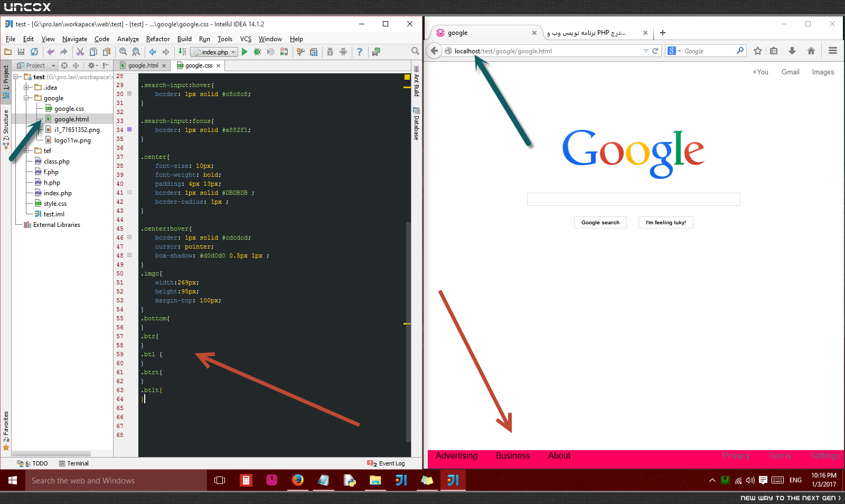
Task: Toggle the 2: Favorites tool window button
Action: tap(6, 431)
